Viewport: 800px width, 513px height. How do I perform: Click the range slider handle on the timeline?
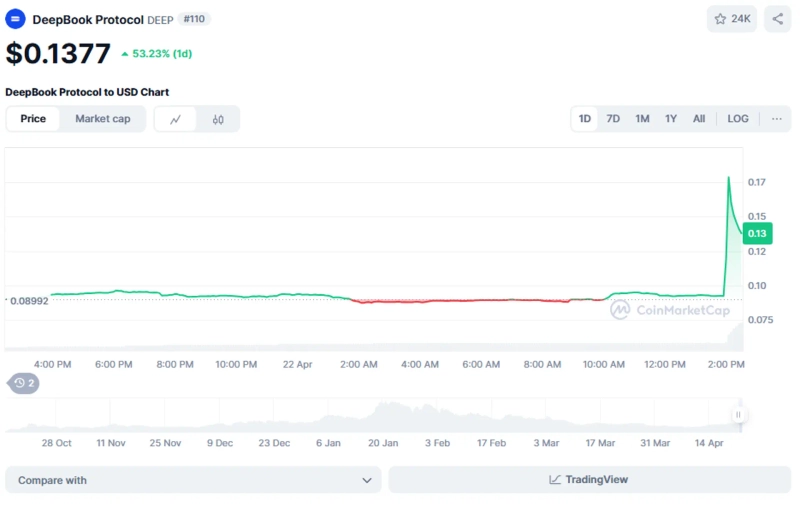[739, 414]
